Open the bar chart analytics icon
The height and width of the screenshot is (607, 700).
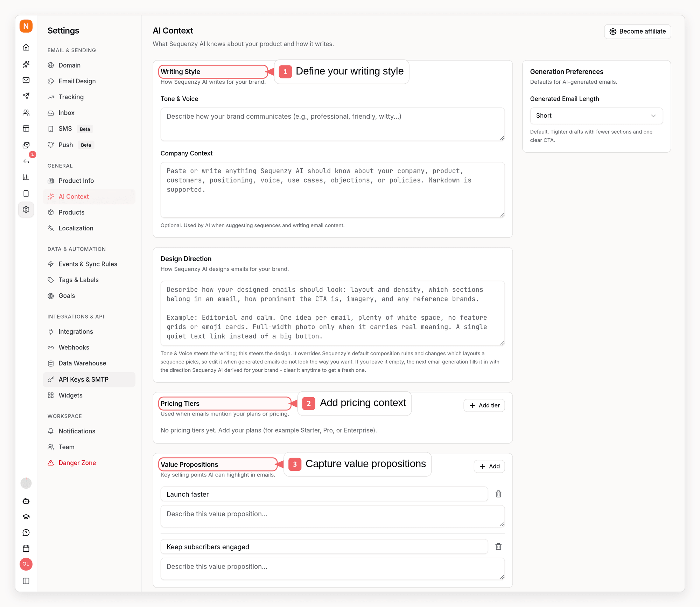(x=26, y=177)
